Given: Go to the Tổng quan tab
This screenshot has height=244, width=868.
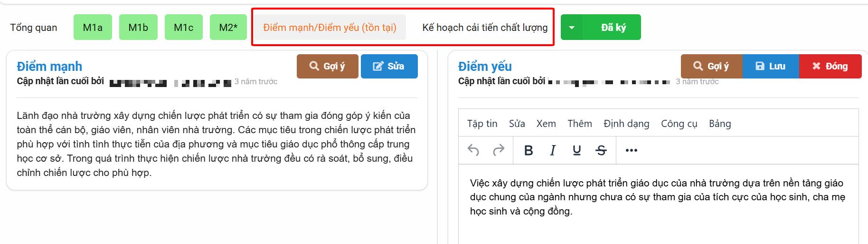Looking at the screenshot, I should (34, 28).
